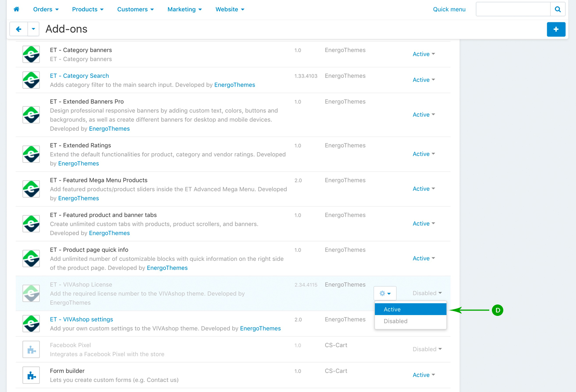
Task: Click the Form builder puzzle icon
Action: (x=31, y=375)
